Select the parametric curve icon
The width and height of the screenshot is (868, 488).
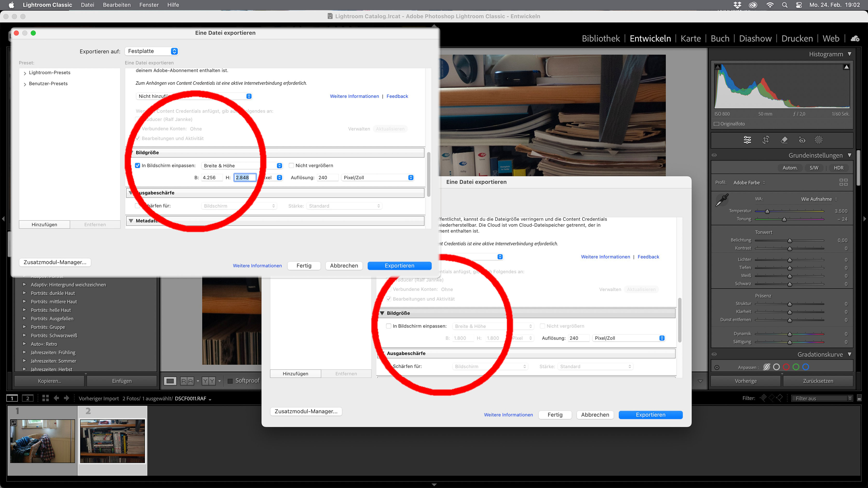[x=766, y=367]
